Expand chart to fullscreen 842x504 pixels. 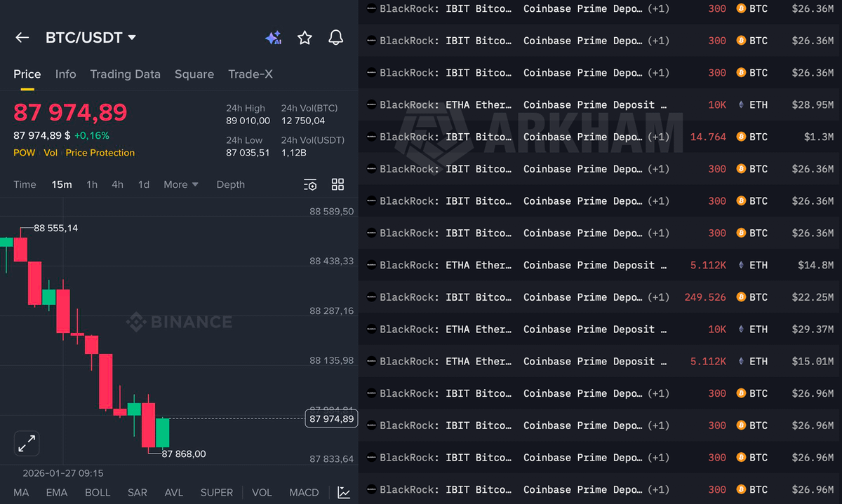point(27,443)
